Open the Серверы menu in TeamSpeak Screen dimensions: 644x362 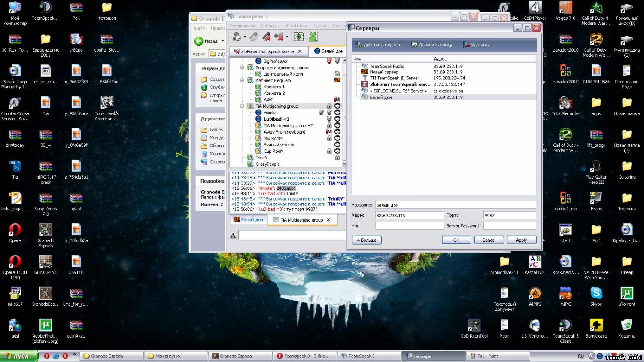(x=270, y=26)
